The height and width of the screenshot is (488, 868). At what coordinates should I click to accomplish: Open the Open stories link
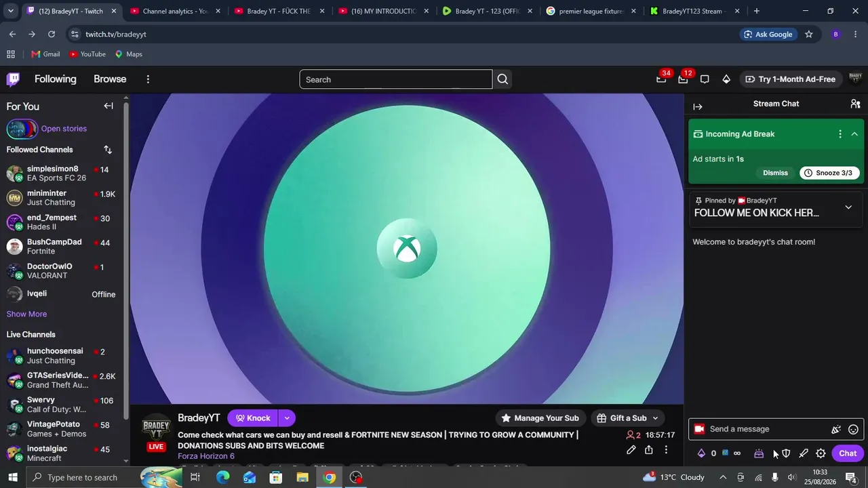point(64,129)
